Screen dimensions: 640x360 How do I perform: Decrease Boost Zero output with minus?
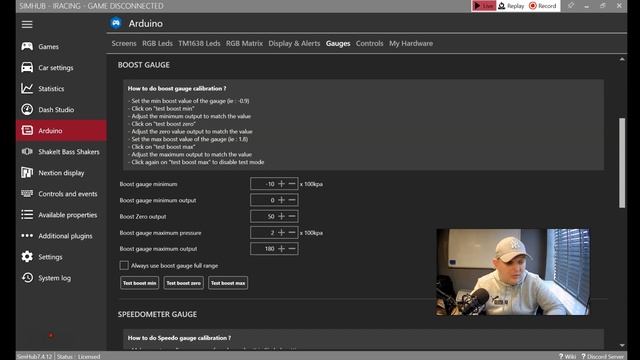(x=292, y=216)
